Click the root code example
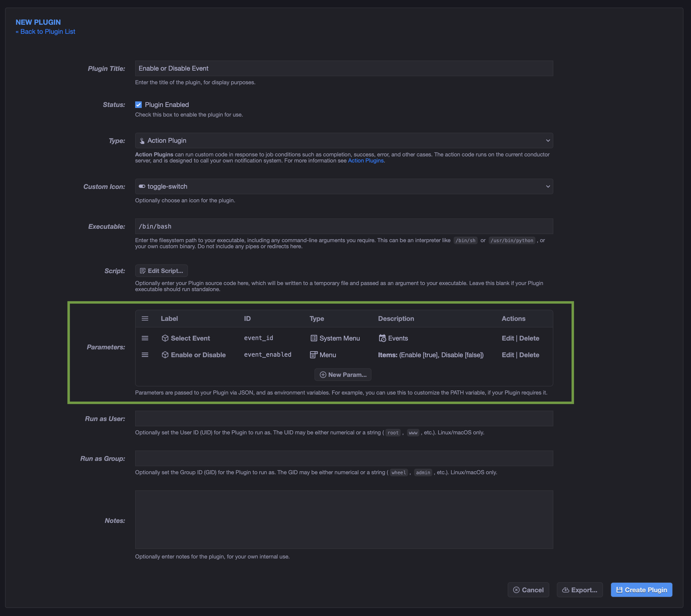Image resolution: width=691 pixels, height=616 pixels. point(393,433)
